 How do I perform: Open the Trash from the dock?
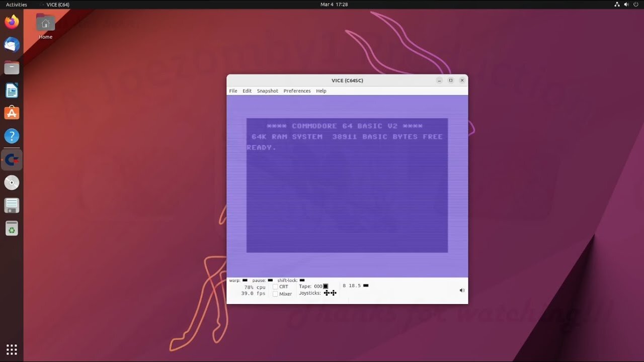12,229
